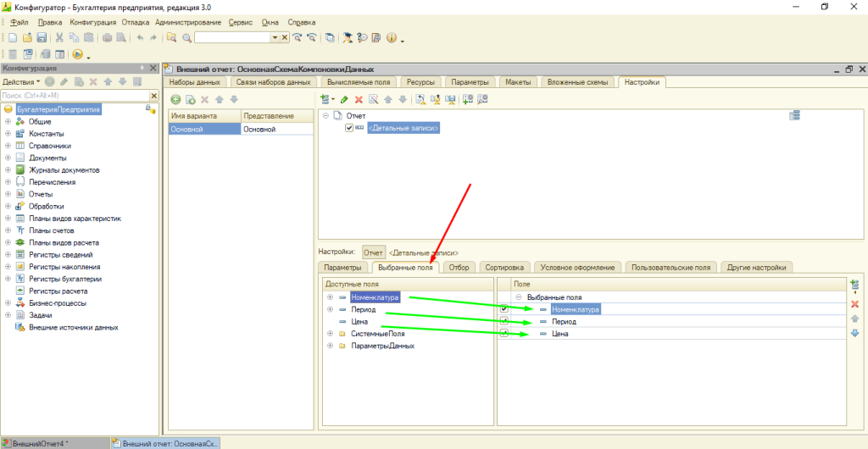The width and height of the screenshot is (868, 449).
Task: Expand the Справочники tree node
Action: click(x=8, y=146)
